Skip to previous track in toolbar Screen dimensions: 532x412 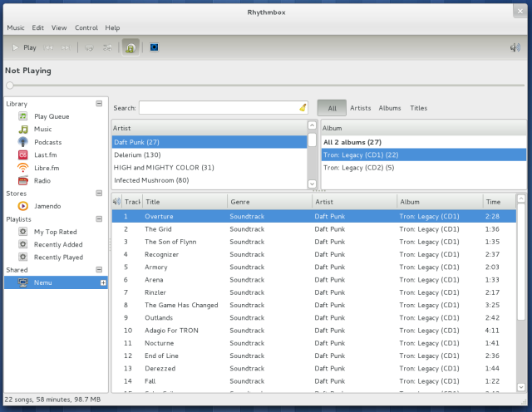[x=48, y=48]
